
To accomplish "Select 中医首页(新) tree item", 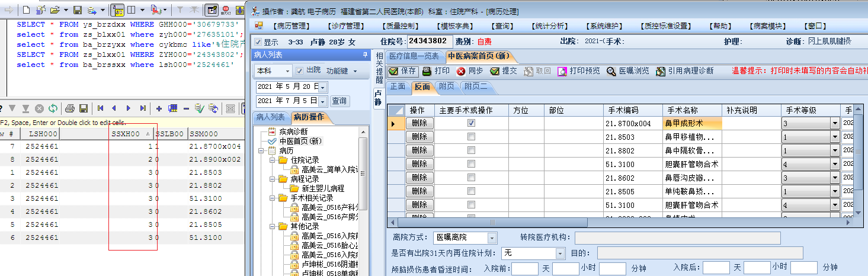I will (x=300, y=141).
